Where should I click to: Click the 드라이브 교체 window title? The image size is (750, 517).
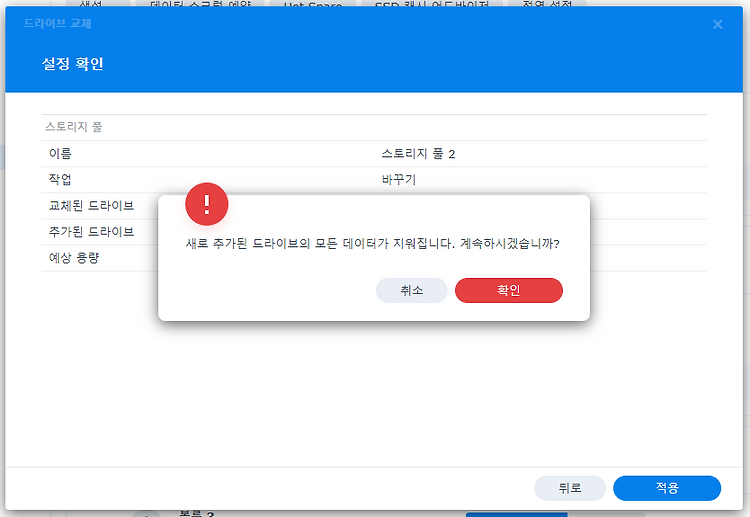click(x=57, y=23)
